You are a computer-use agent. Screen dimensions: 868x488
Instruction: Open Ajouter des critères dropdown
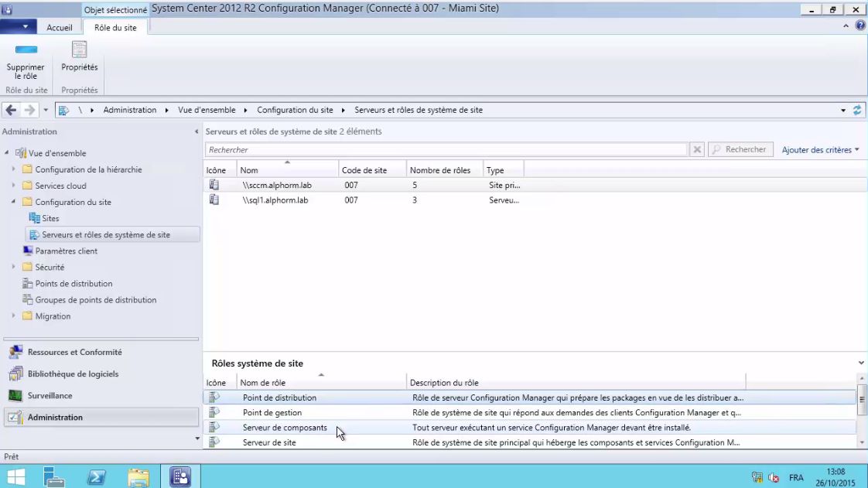coord(820,150)
